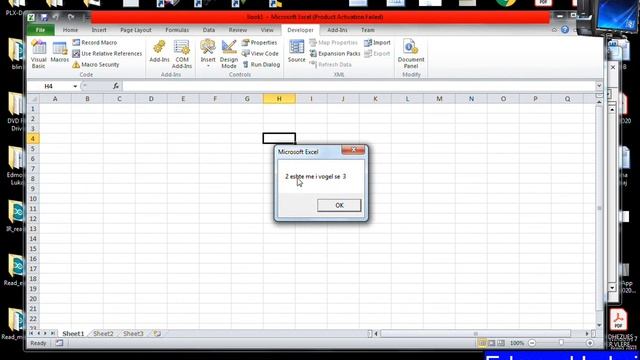The width and height of the screenshot is (640, 360).
Task: Switch to the Formulas tab
Action: coord(177,30)
